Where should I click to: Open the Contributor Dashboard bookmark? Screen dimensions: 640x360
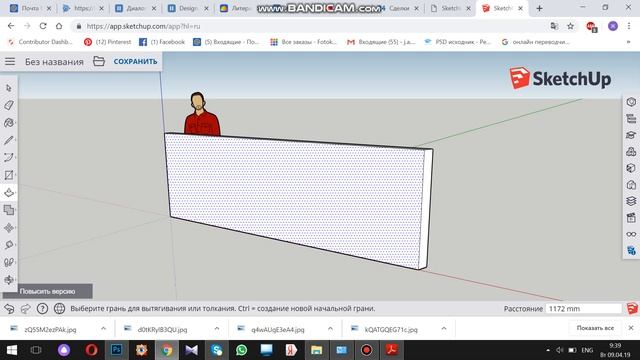point(40,42)
